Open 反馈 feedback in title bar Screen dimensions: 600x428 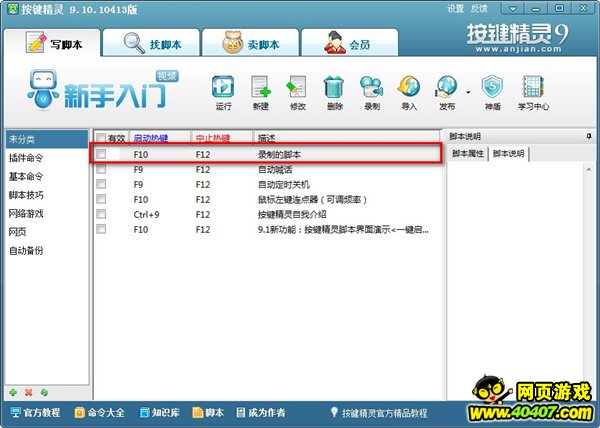point(479,8)
